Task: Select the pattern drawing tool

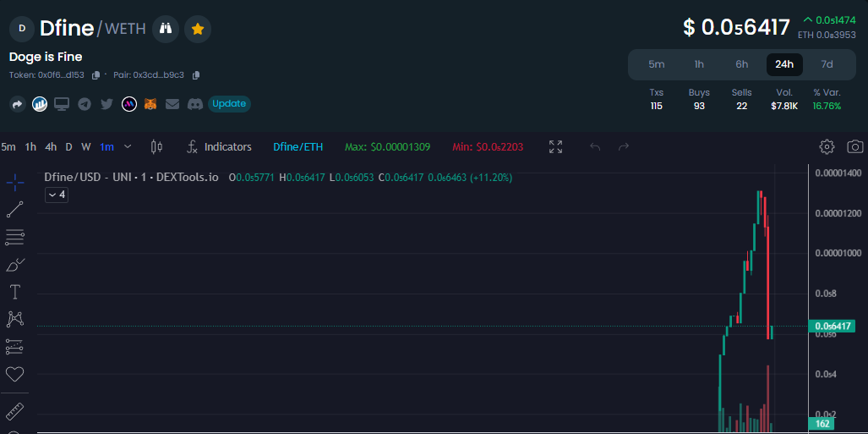Action: tap(15, 319)
